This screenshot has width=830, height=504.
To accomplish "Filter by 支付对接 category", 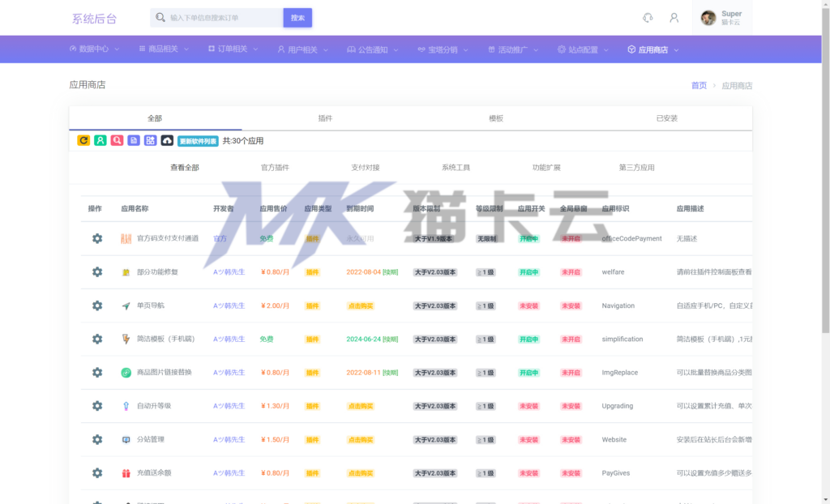I will 366,167.
